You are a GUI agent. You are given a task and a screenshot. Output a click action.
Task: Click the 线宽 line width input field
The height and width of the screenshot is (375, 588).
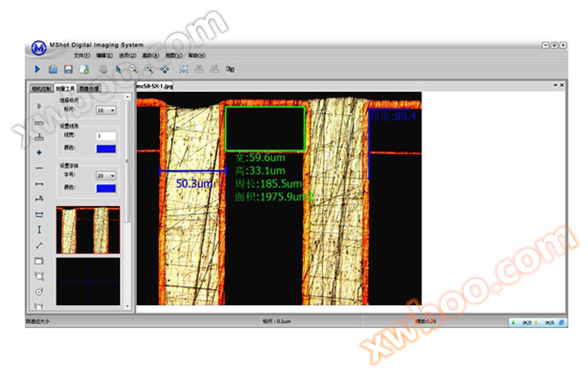(x=107, y=136)
